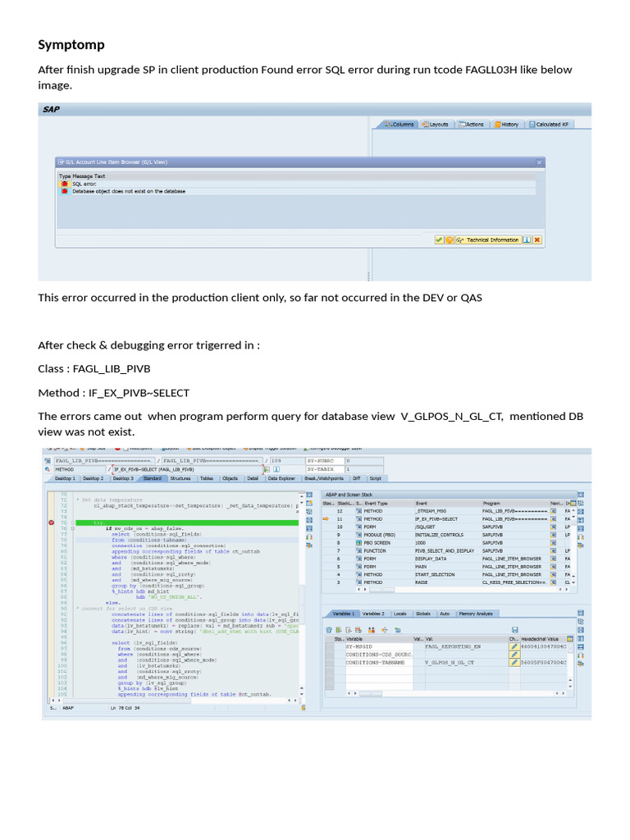Switch to the Calculated KF tab
The image size is (630, 840).
pyautogui.click(x=550, y=125)
